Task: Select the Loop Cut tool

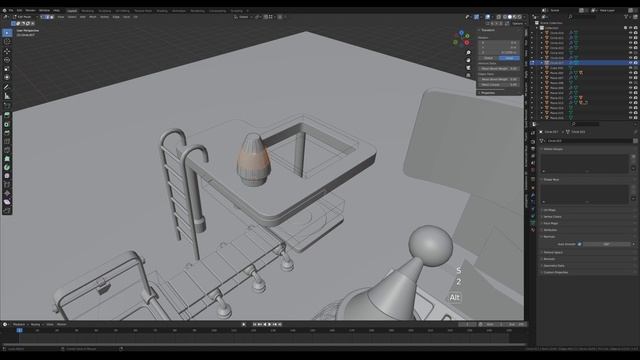Action: (x=7, y=142)
